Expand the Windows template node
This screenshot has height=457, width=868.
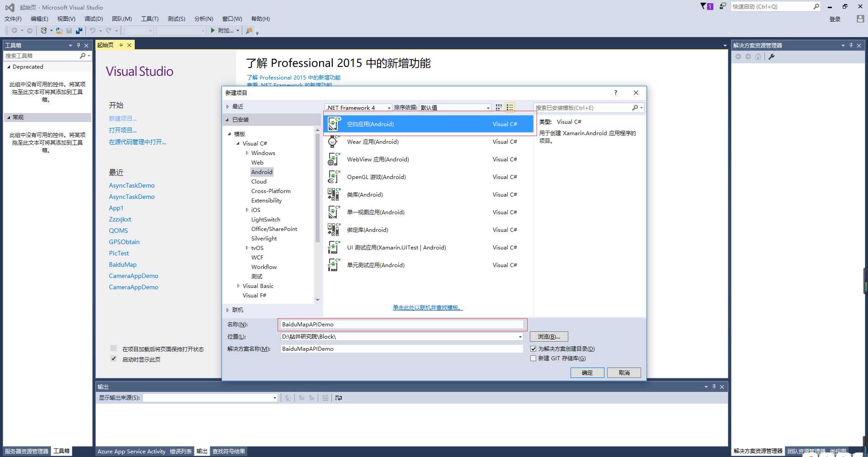[x=247, y=153]
